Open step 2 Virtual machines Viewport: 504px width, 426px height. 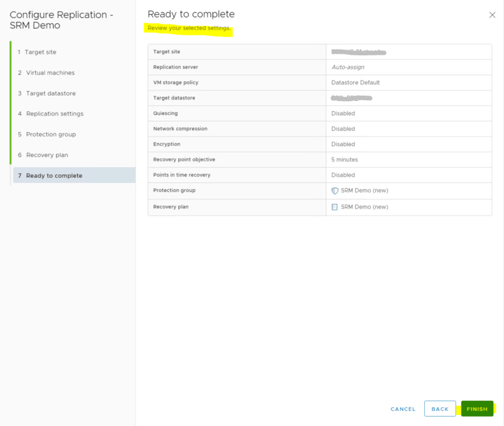(50, 73)
